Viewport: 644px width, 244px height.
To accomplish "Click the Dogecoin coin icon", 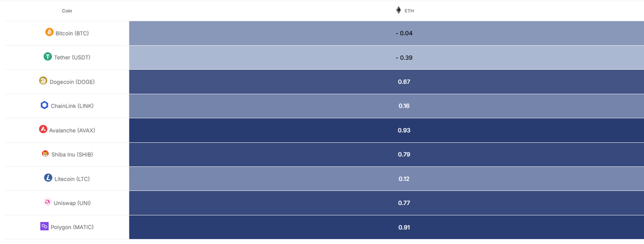I will pyautogui.click(x=44, y=81).
